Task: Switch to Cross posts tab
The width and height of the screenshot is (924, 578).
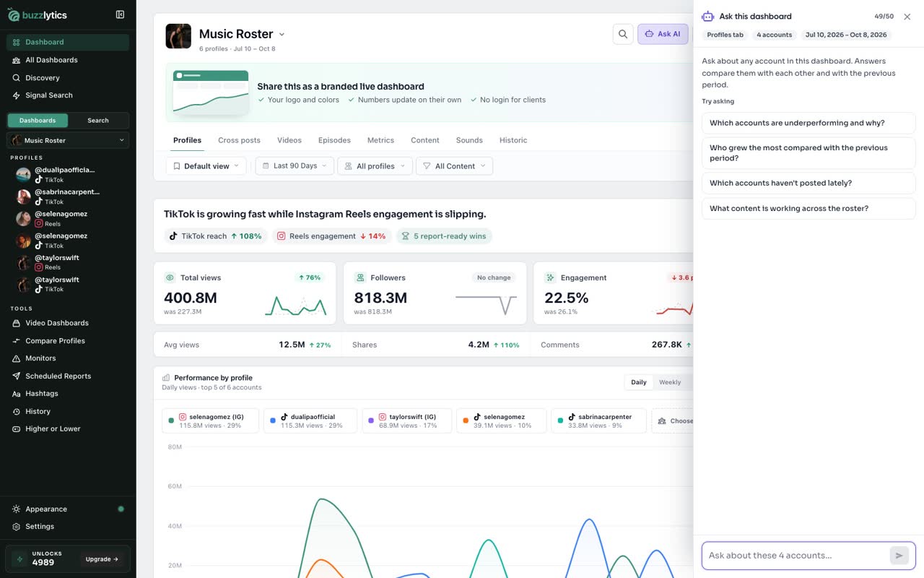Action: (239, 140)
